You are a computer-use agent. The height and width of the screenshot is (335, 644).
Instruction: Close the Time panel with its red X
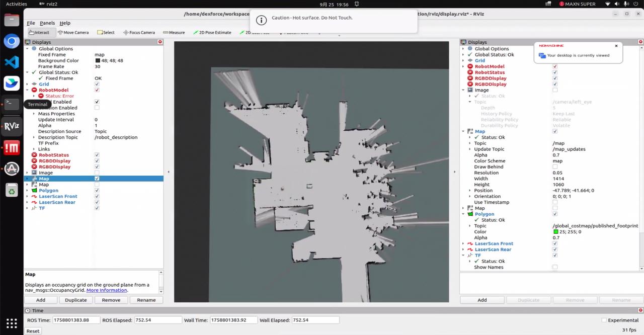point(640,310)
